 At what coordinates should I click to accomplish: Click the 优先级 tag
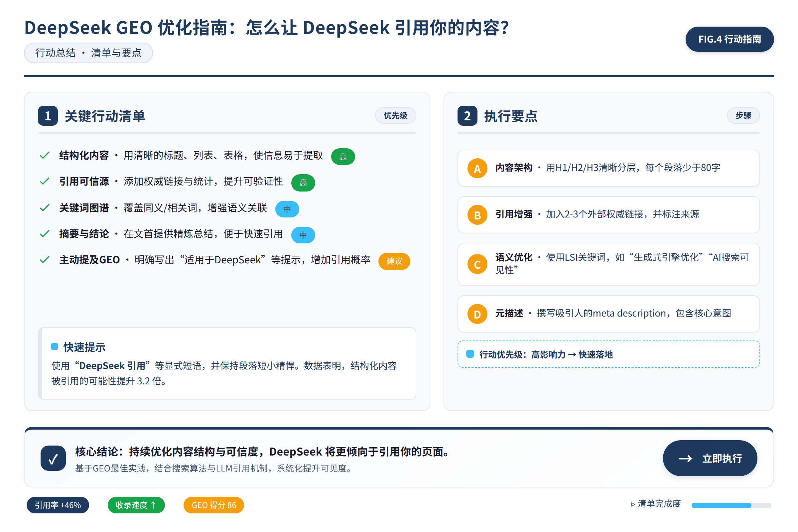(x=395, y=115)
